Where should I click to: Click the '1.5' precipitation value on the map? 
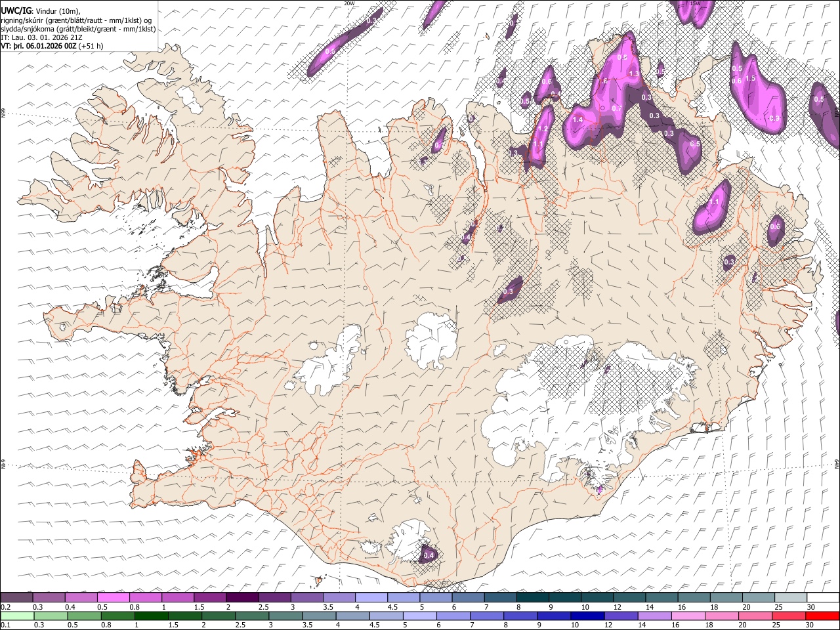pyautogui.click(x=751, y=79)
